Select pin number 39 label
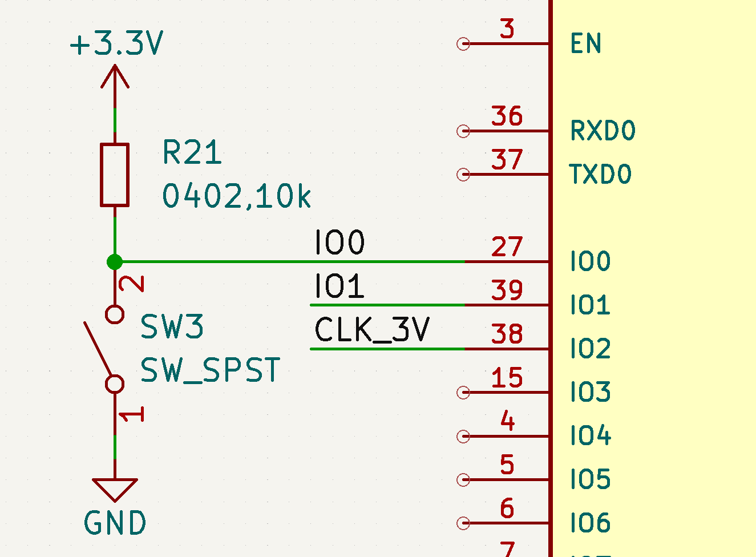Image resolution: width=756 pixels, height=557 pixels. 507,290
